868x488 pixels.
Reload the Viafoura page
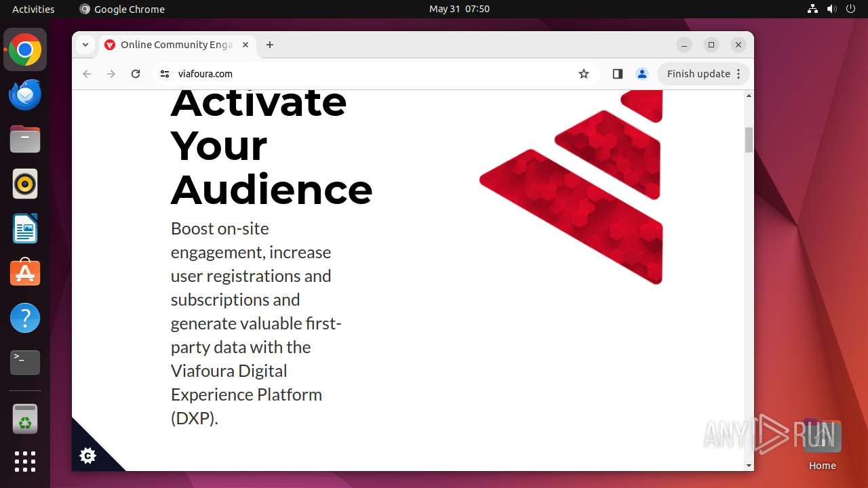click(x=136, y=74)
